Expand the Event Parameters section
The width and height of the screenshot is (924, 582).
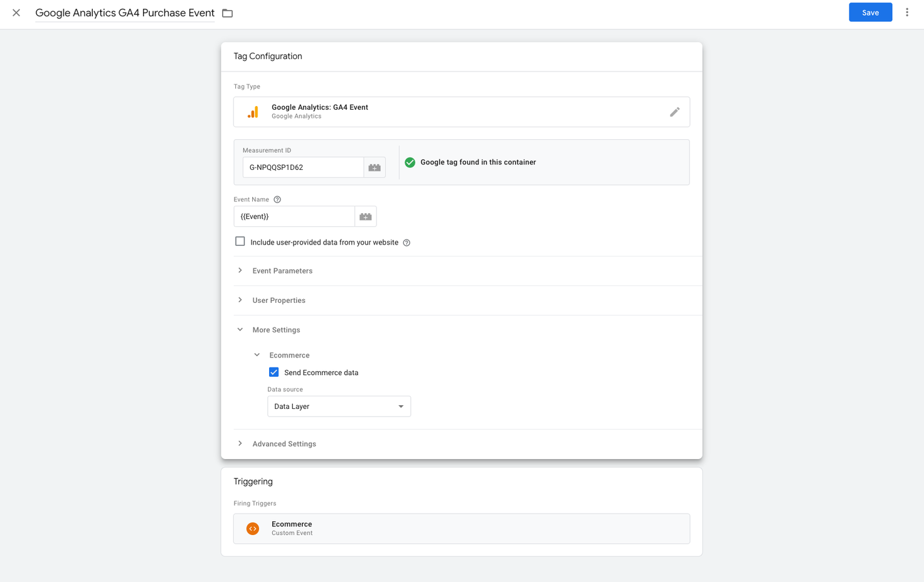point(461,271)
